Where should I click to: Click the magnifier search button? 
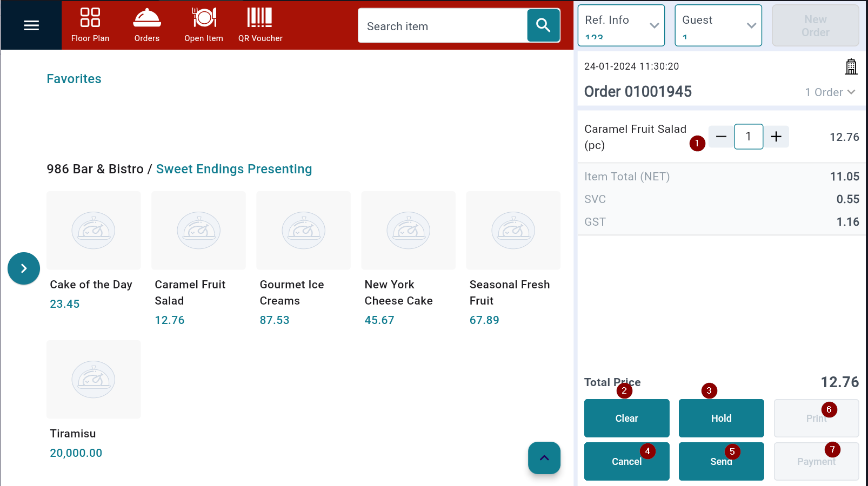click(x=543, y=25)
